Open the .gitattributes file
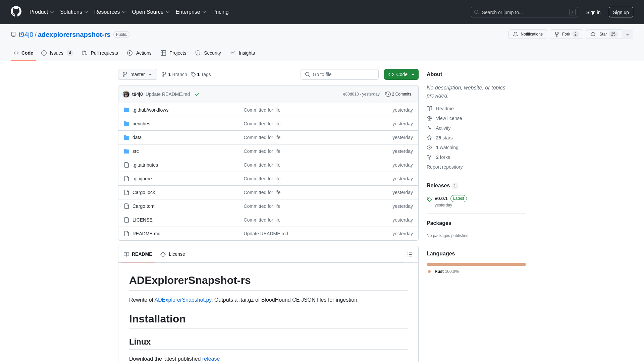 coord(145,165)
